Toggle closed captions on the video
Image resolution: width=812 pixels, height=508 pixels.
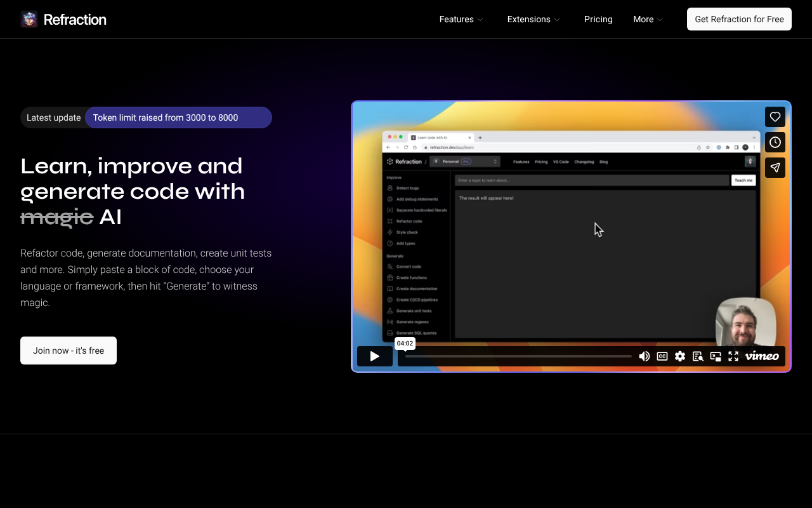coord(662,356)
